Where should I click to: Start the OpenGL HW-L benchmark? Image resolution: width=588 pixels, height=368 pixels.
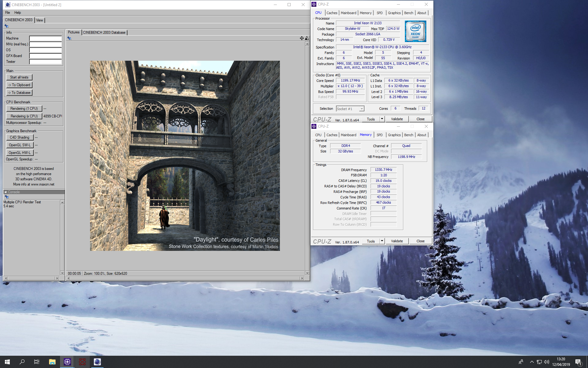(x=19, y=153)
